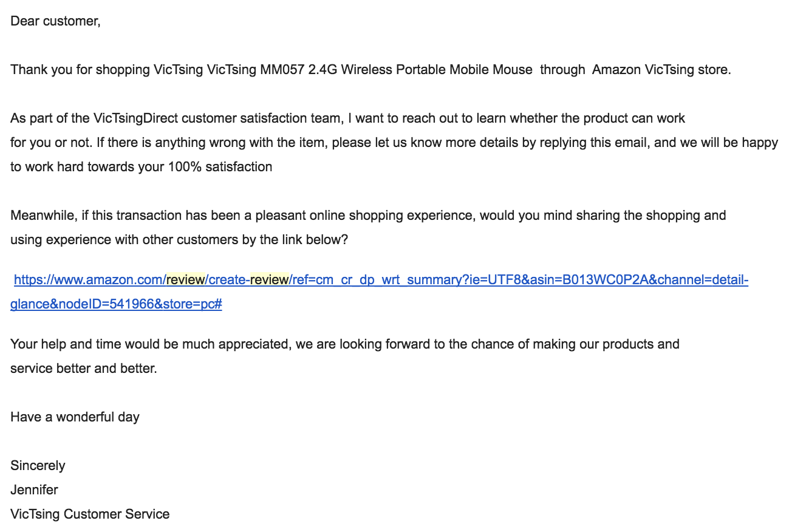Click the link's second line ending in store=pc#
This screenshot has height=532, width=792.
[x=116, y=304]
